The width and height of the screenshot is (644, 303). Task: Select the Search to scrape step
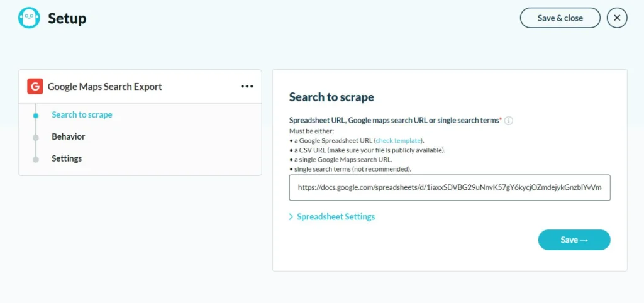click(82, 114)
